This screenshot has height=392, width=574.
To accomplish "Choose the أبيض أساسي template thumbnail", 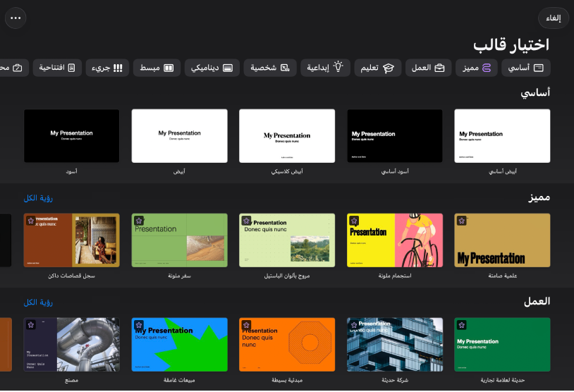I will 502,136.
